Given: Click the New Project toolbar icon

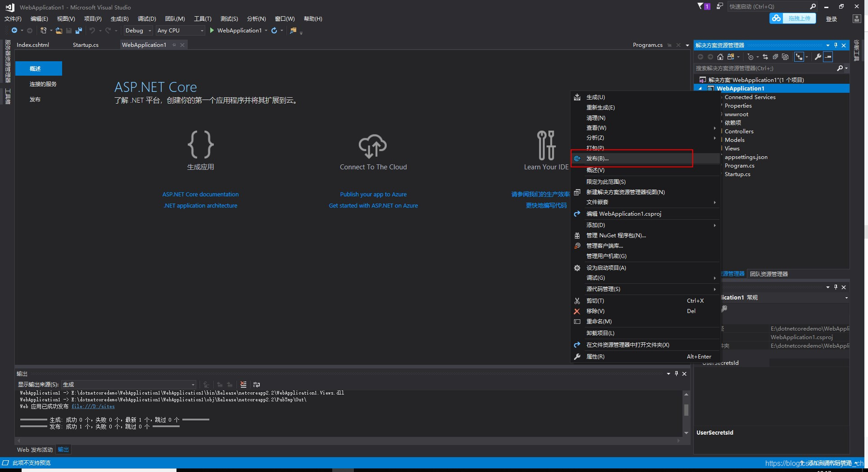Looking at the screenshot, I should (44, 31).
